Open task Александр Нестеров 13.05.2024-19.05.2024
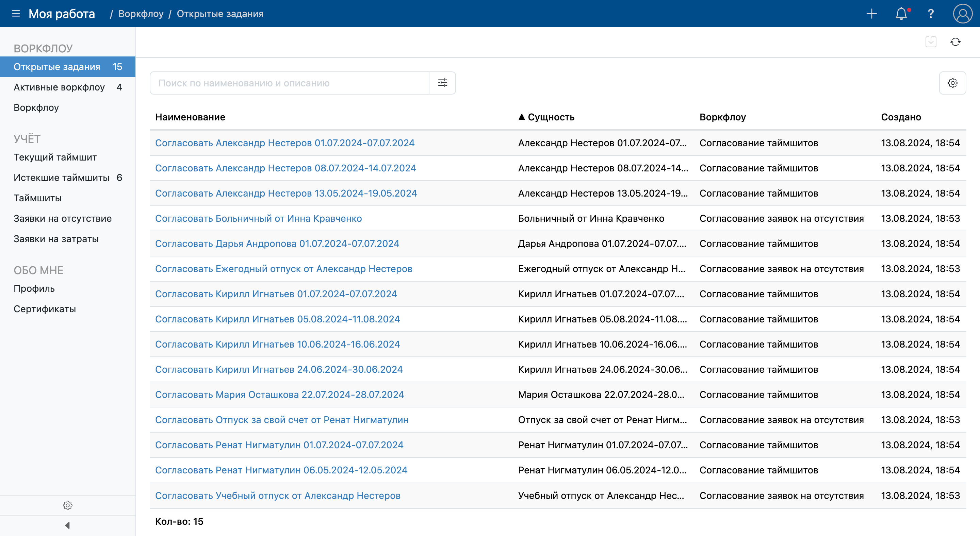Viewport: 980px width, 536px height. click(286, 193)
